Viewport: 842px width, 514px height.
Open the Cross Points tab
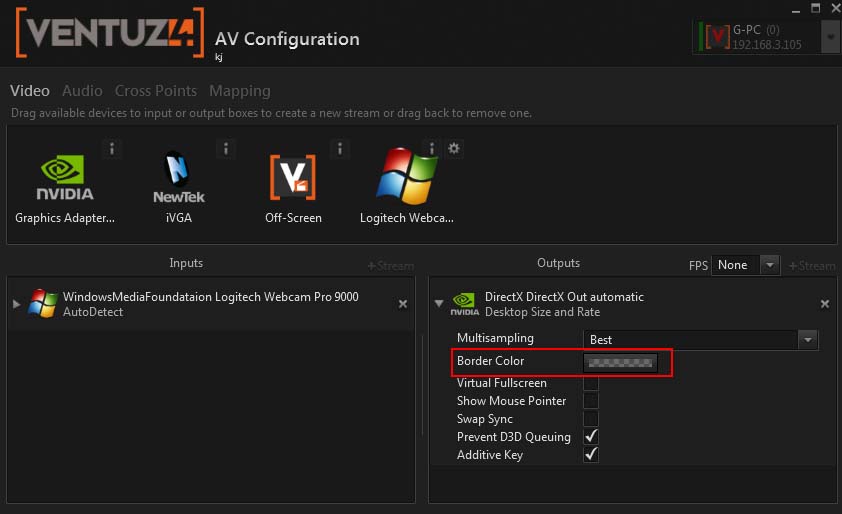[156, 91]
